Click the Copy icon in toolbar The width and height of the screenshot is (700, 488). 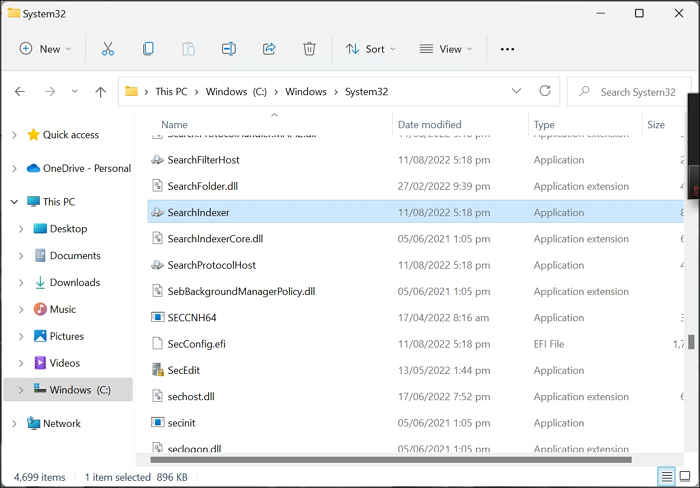click(148, 49)
